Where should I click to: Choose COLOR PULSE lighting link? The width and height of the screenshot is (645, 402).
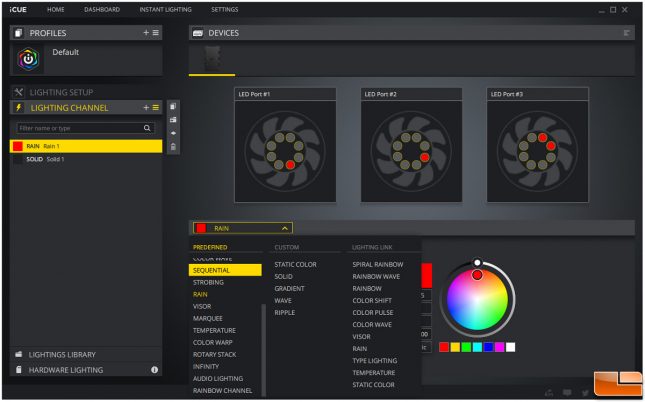[373, 313]
